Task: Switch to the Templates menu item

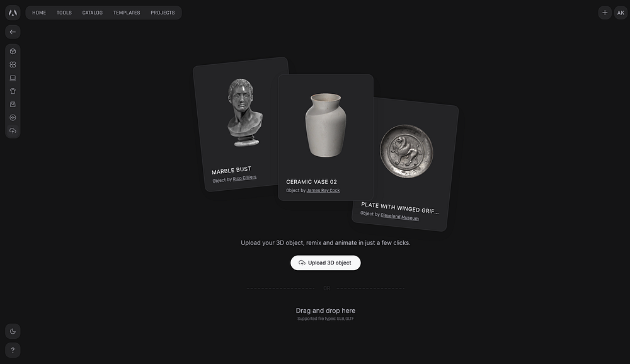Action: pyautogui.click(x=127, y=13)
